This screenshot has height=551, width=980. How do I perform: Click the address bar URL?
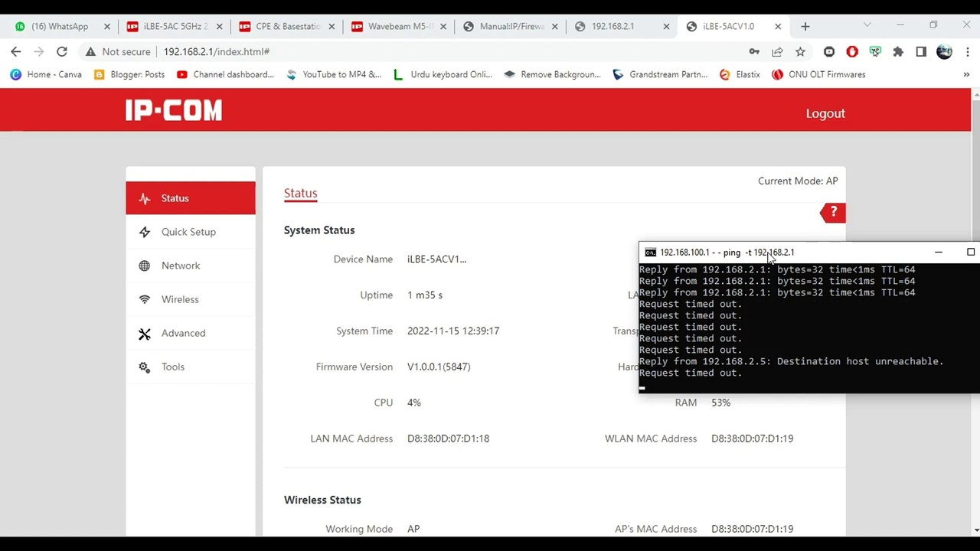click(x=217, y=51)
